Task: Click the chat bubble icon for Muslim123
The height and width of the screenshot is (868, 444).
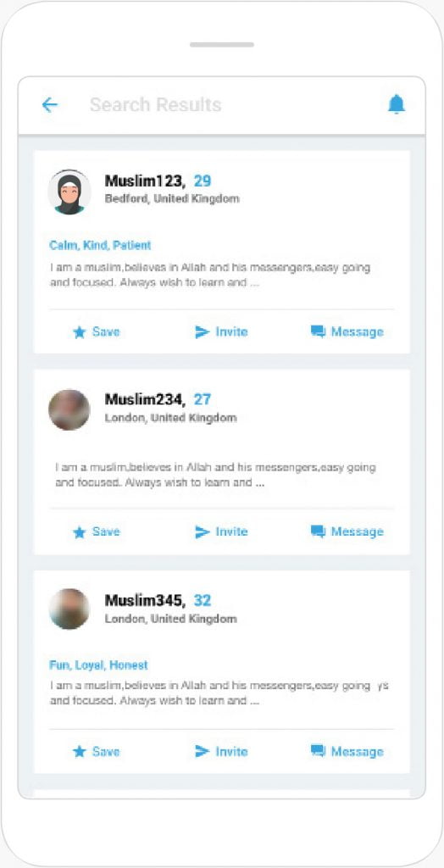Action: point(319,332)
